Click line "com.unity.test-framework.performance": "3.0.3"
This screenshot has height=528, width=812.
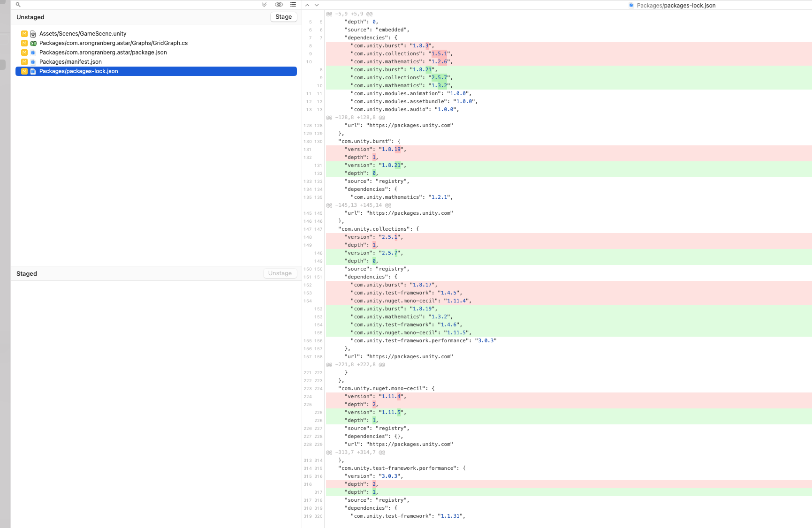click(x=569, y=341)
